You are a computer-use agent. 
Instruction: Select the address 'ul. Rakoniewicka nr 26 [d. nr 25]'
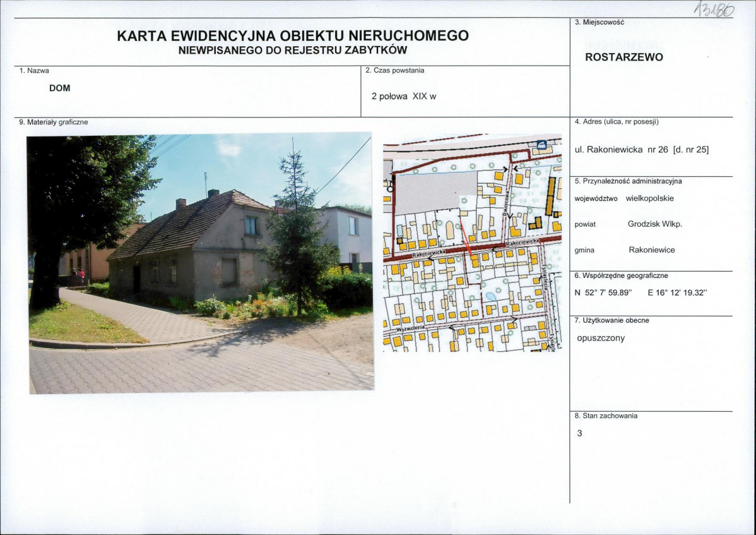tap(642, 150)
